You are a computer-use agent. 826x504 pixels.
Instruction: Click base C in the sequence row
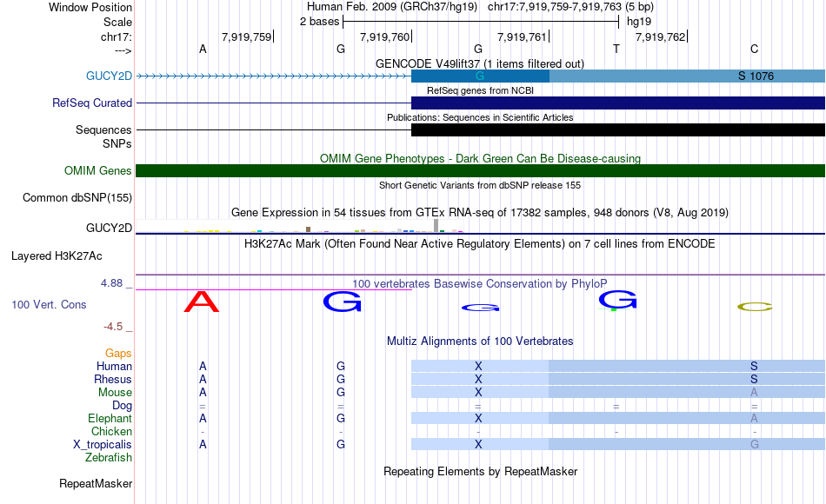(755, 49)
